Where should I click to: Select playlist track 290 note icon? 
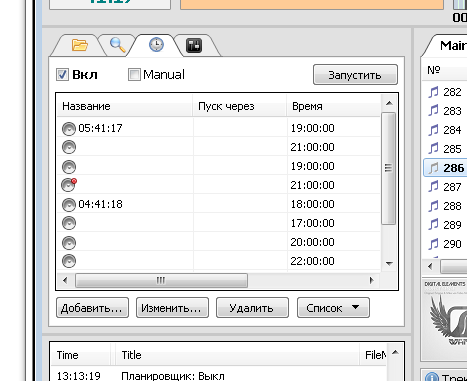click(x=433, y=244)
